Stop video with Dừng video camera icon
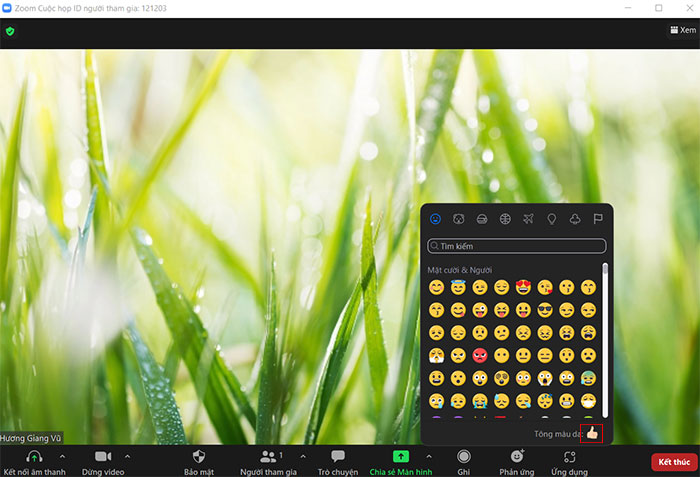 [103, 456]
